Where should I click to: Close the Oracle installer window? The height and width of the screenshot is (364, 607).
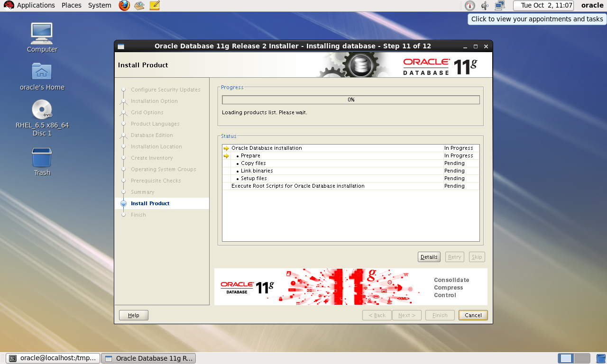(x=486, y=46)
